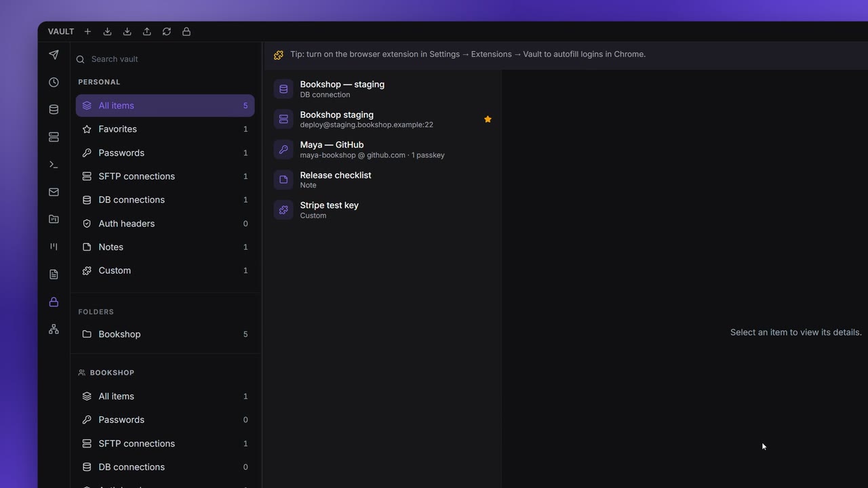Image resolution: width=868 pixels, height=488 pixels.
Task: Select DB connections in Bookshop team section
Action: pos(165,467)
